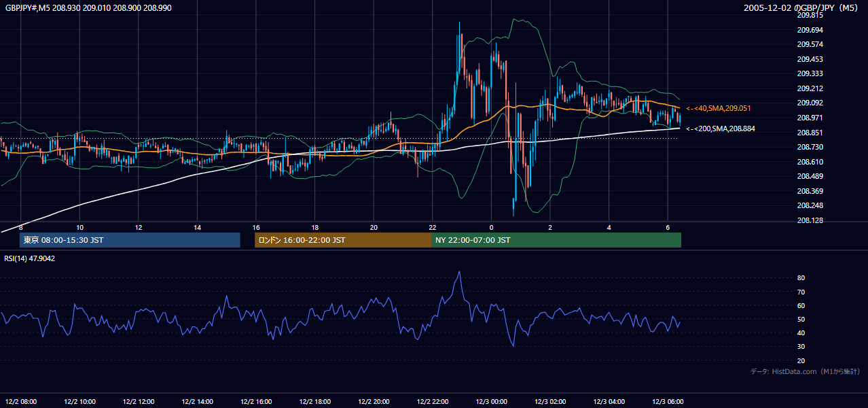Image resolution: width=868 pixels, height=408 pixels.
Task: Click the 12/3 00:00 date label
Action: 491,401
